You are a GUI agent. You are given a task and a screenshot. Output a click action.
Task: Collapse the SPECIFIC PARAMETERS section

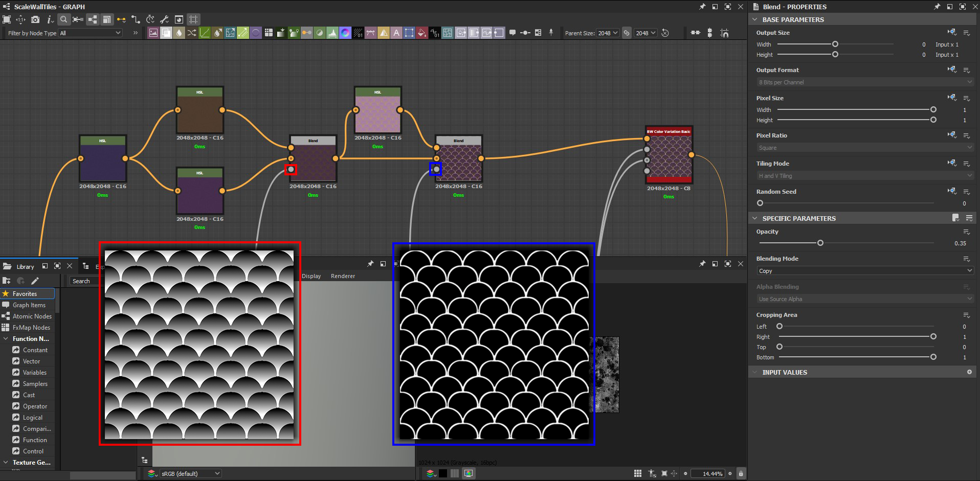pyautogui.click(x=755, y=218)
